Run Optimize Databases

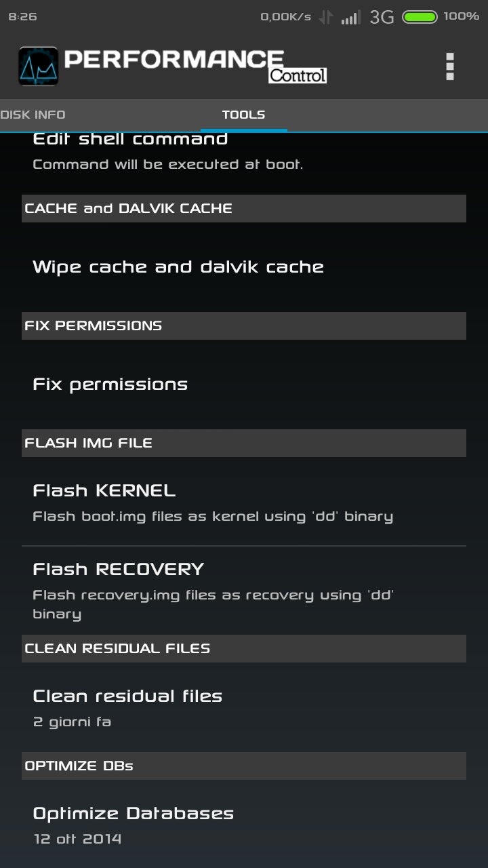244,825
